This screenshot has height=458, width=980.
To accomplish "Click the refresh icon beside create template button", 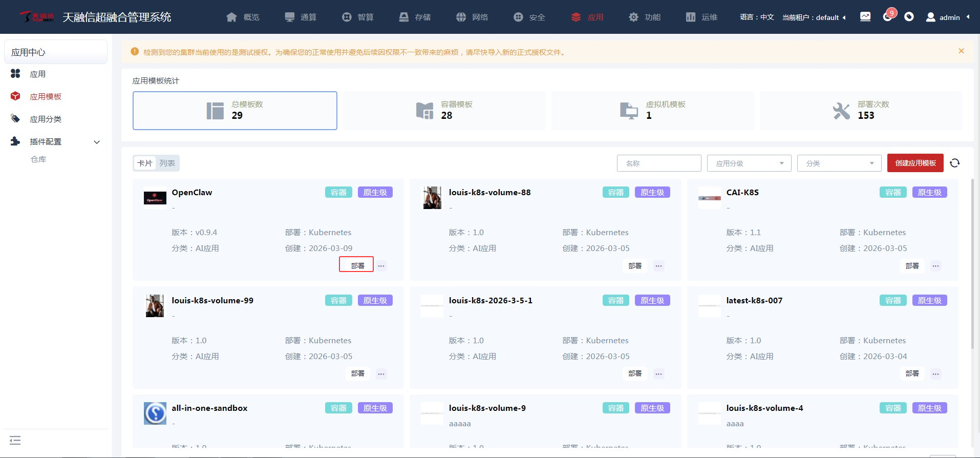I will pos(954,163).
